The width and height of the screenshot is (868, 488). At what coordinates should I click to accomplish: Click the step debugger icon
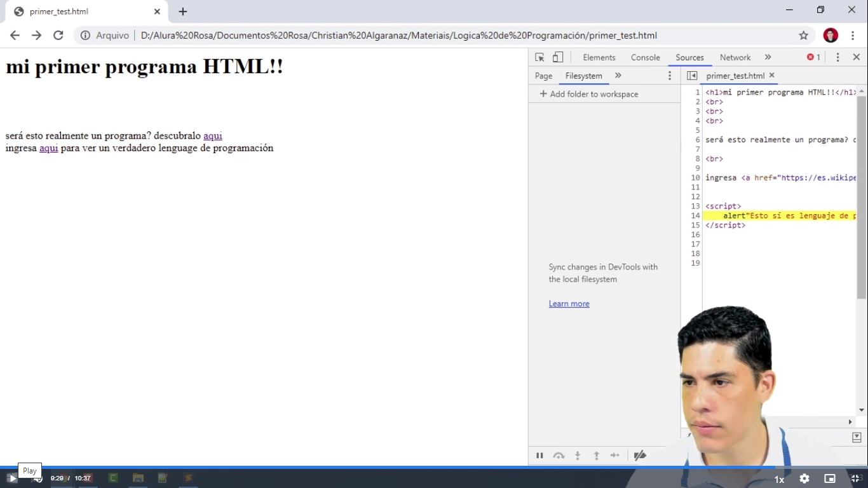614,455
